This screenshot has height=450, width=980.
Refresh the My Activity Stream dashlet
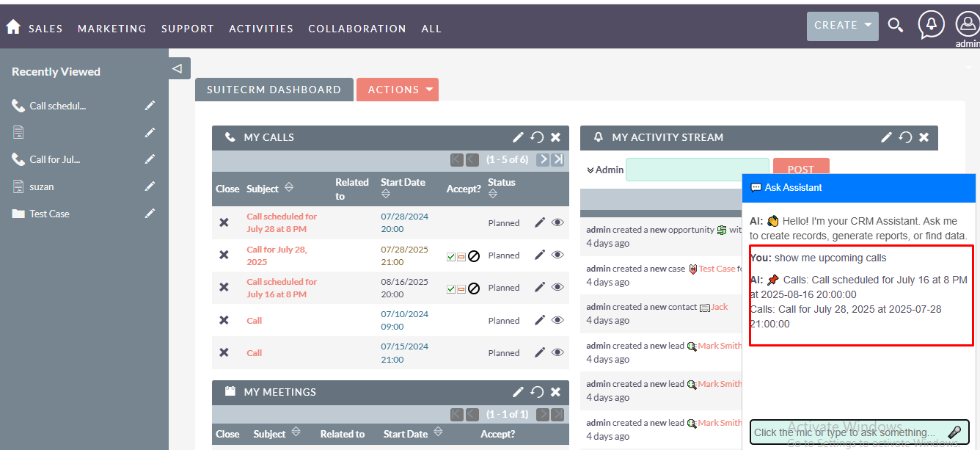[905, 137]
